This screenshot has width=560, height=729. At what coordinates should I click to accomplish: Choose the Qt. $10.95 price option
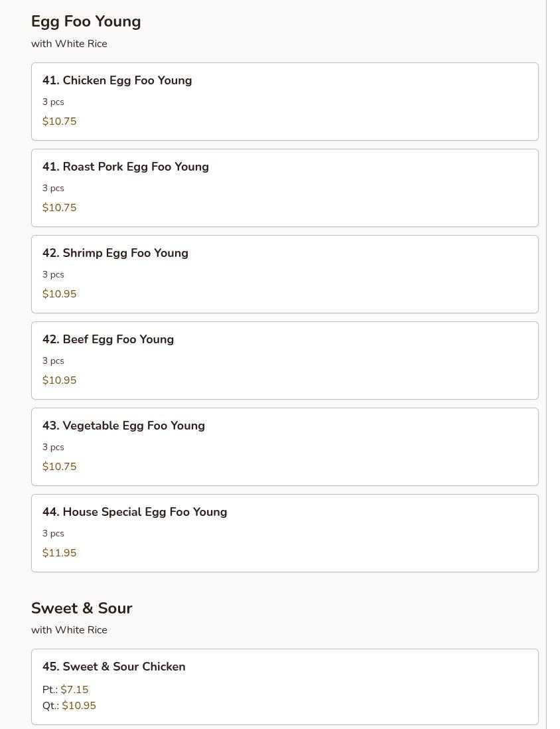click(78, 706)
